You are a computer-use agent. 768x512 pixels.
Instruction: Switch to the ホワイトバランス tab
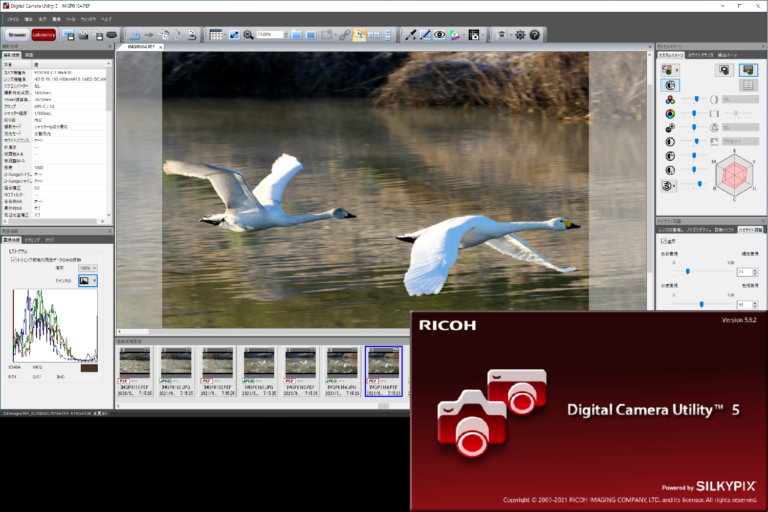(x=700, y=55)
